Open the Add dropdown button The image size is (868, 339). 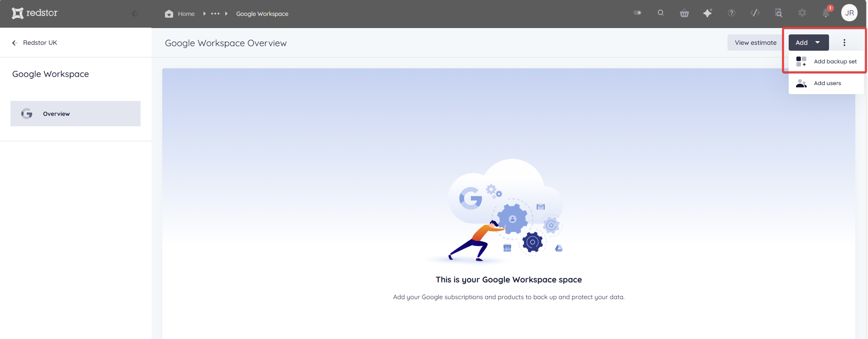point(809,43)
